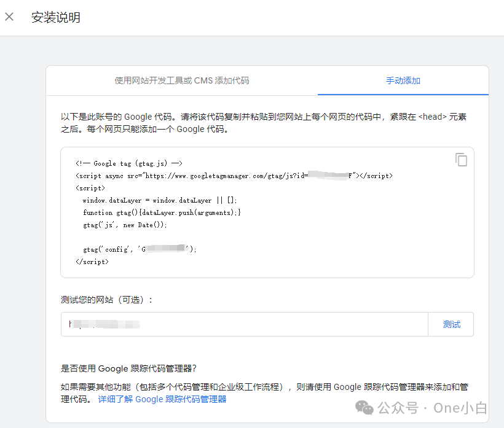
Task: Click the gtag('js', new Date()) line
Action: (x=125, y=225)
